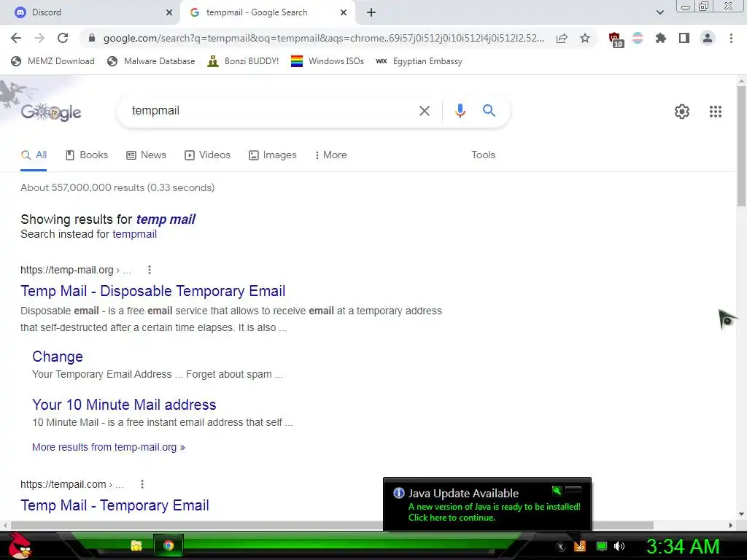Reload the page
The image size is (747, 560).
[63, 38]
